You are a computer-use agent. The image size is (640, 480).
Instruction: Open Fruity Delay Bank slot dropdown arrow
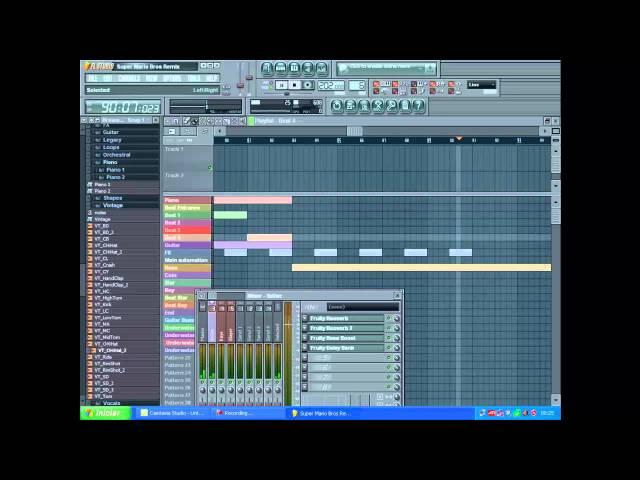pyautogui.click(x=304, y=348)
